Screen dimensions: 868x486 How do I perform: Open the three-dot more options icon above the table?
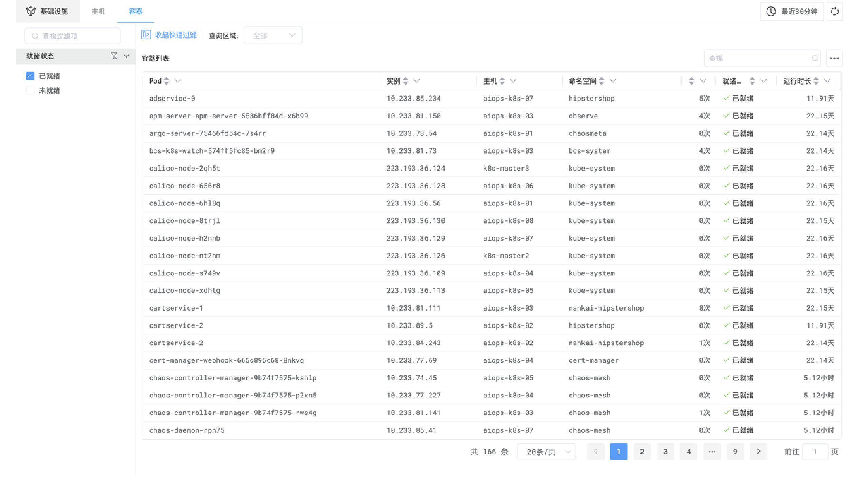(x=834, y=58)
